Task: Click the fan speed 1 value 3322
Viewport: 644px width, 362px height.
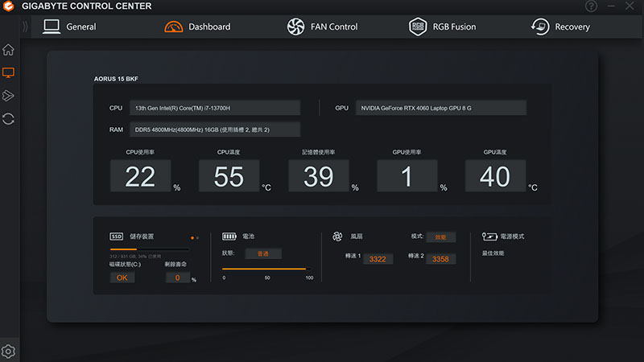Action: click(x=378, y=259)
